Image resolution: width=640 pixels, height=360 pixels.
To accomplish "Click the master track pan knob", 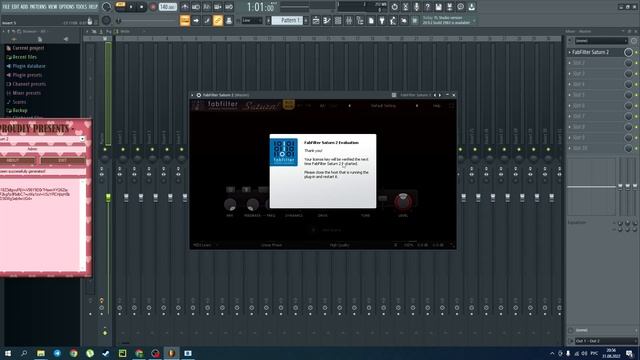I will pyautogui.click(x=105, y=158).
